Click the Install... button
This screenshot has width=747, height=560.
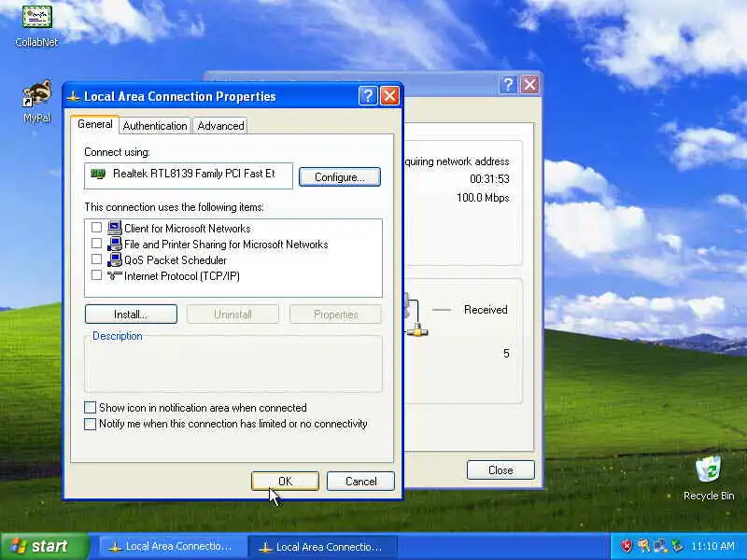pyautogui.click(x=131, y=315)
